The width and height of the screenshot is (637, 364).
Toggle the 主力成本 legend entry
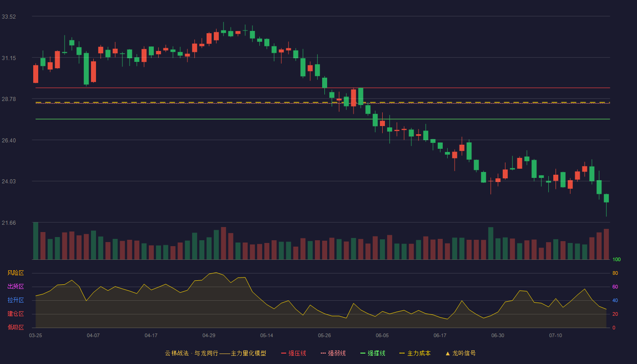click(x=415, y=353)
